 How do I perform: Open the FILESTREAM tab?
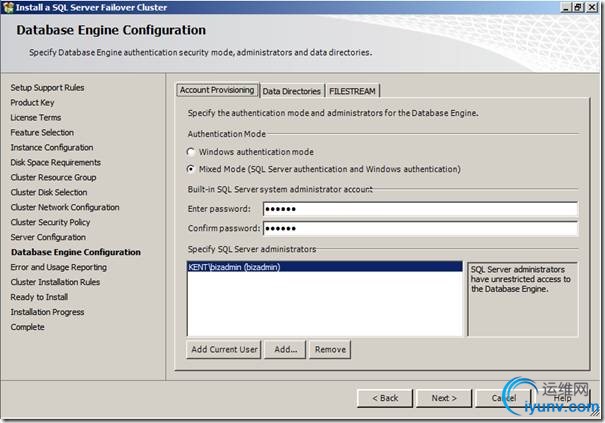point(352,91)
